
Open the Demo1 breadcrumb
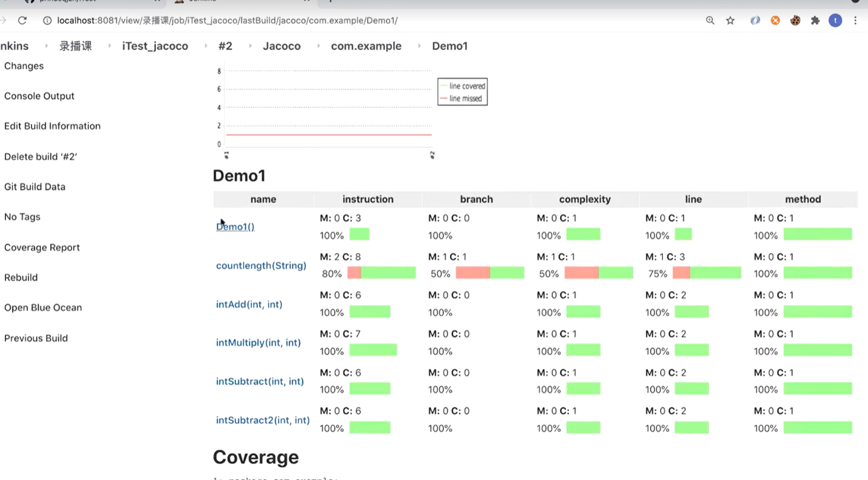pos(450,46)
